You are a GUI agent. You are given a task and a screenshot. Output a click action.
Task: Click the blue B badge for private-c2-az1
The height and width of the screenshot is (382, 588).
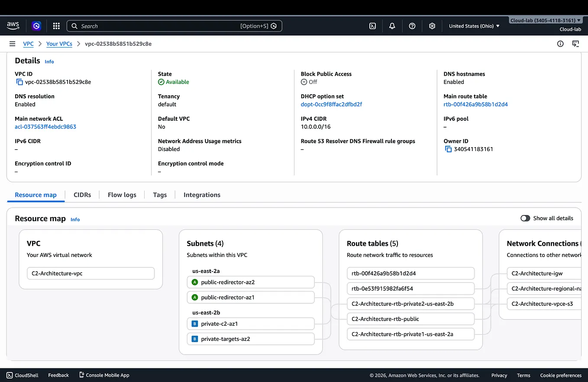click(194, 324)
